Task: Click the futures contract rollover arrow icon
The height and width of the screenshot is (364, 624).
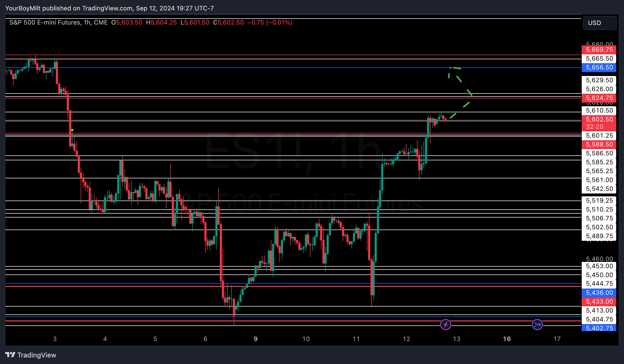Action: pyautogui.click(x=537, y=325)
